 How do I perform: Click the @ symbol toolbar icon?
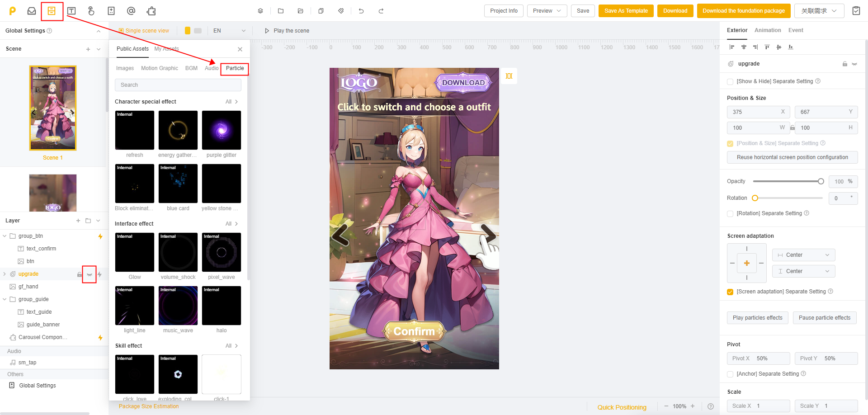[131, 11]
